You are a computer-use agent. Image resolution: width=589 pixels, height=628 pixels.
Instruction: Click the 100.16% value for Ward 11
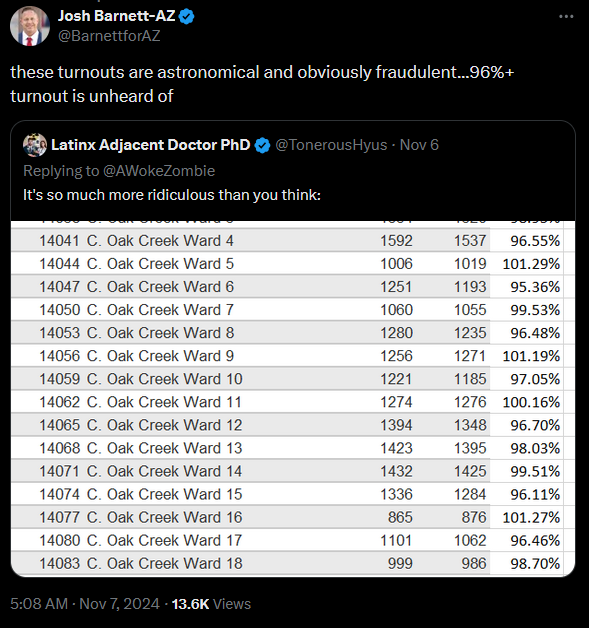coord(531,402)
